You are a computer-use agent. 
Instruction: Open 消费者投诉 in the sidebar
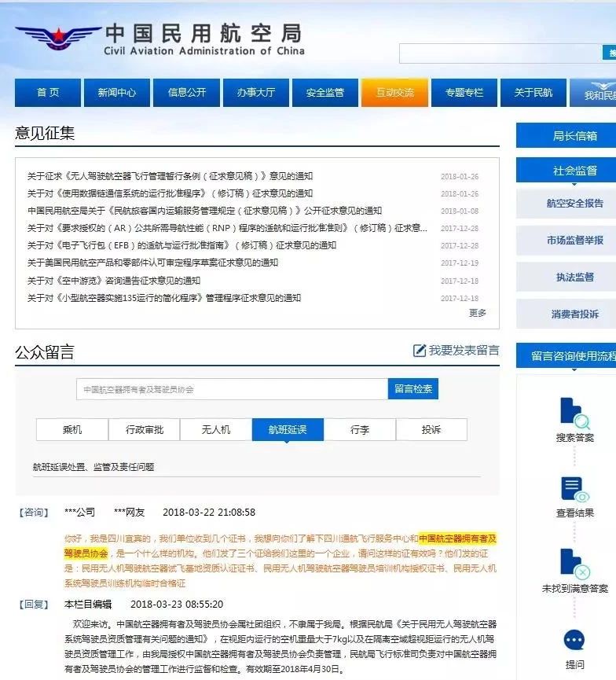point(566,314)
